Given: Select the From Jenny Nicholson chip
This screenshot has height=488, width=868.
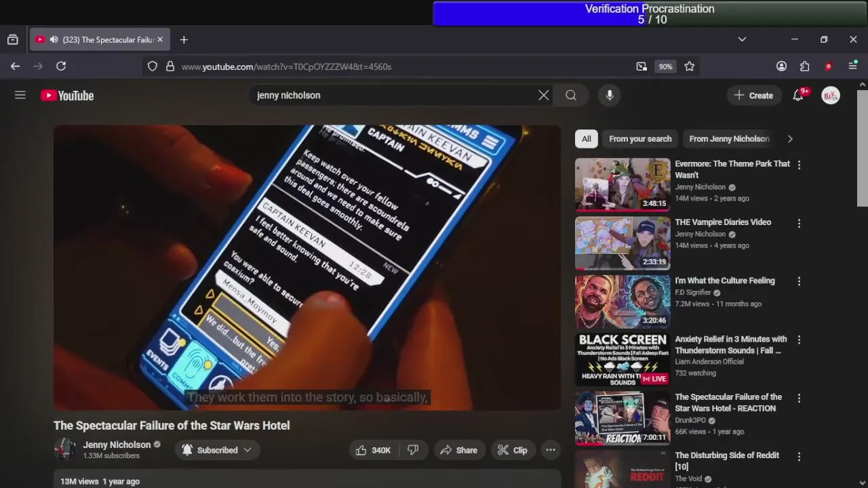Looking at the screenshot, I should tap(729, 139).
